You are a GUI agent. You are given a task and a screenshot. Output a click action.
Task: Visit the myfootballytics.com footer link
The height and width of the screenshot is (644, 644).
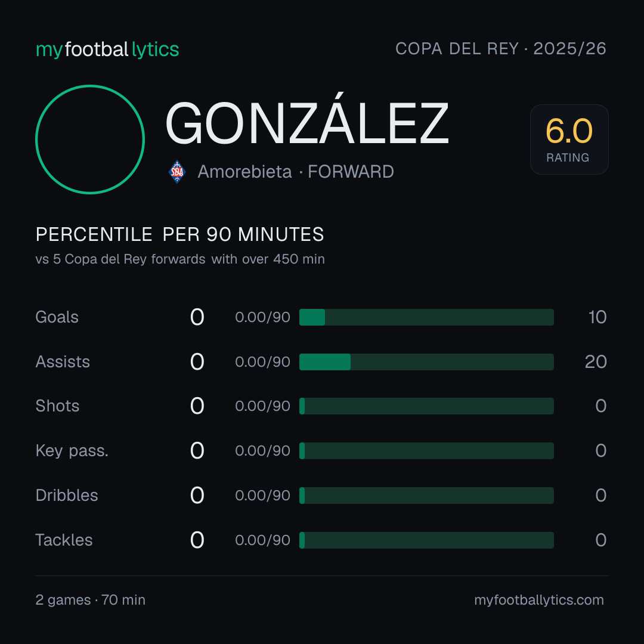539,600
